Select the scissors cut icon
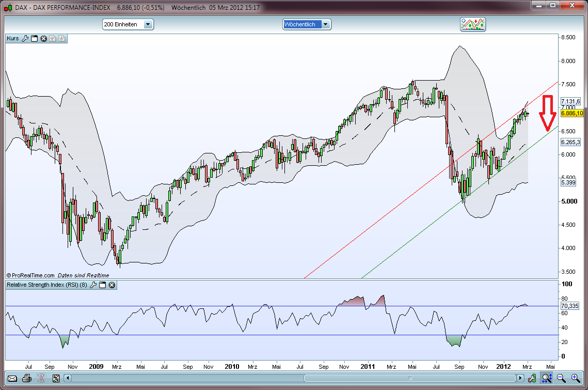Screen dimensions: 588x390 [40, 379]
